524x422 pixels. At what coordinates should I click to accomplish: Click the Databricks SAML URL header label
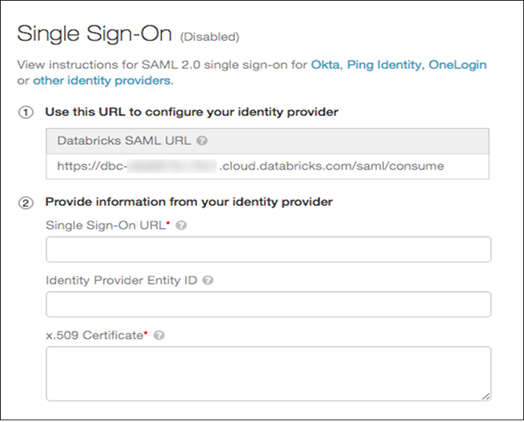124,141
